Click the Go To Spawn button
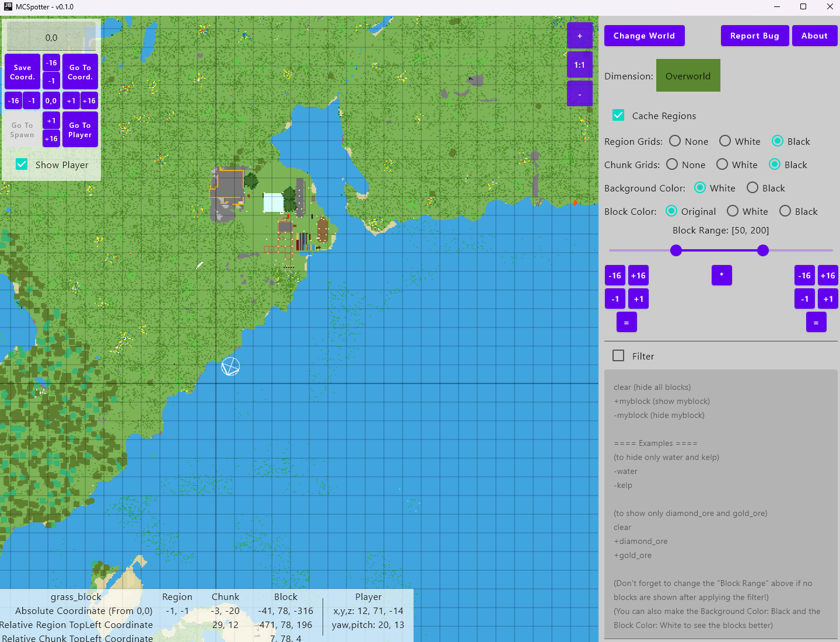Viewport: 840px width, 642px height. [x=23, y=130]
